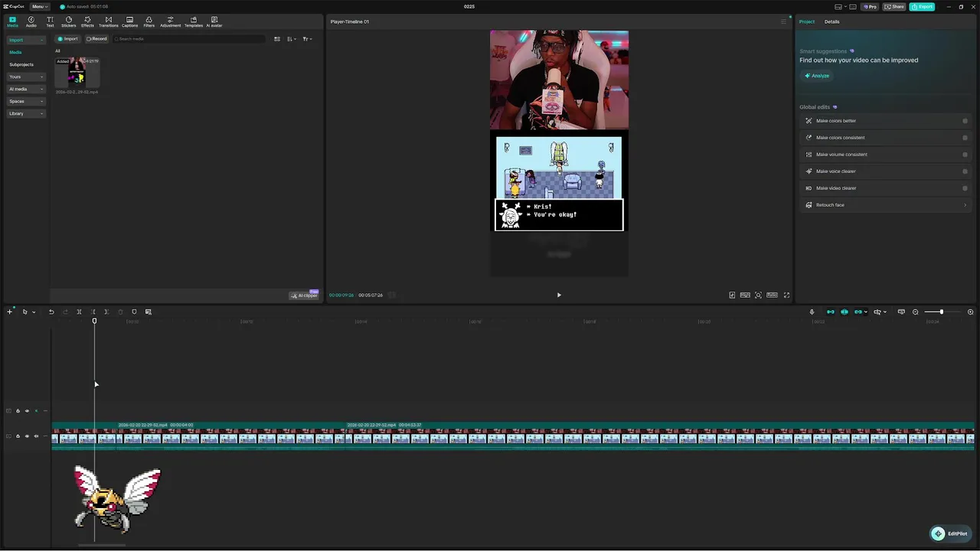Switch to the Project tab

(807, 21)
